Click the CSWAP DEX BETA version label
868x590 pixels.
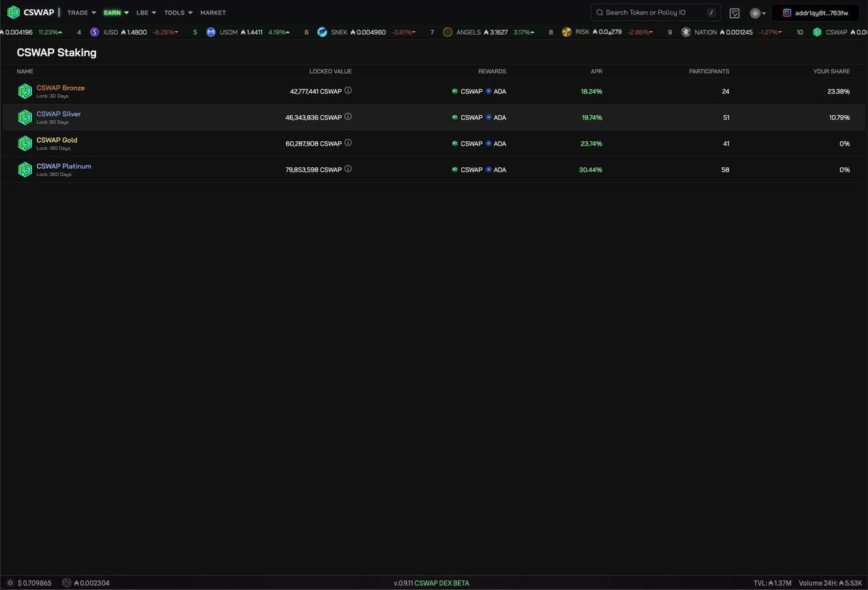442,583
